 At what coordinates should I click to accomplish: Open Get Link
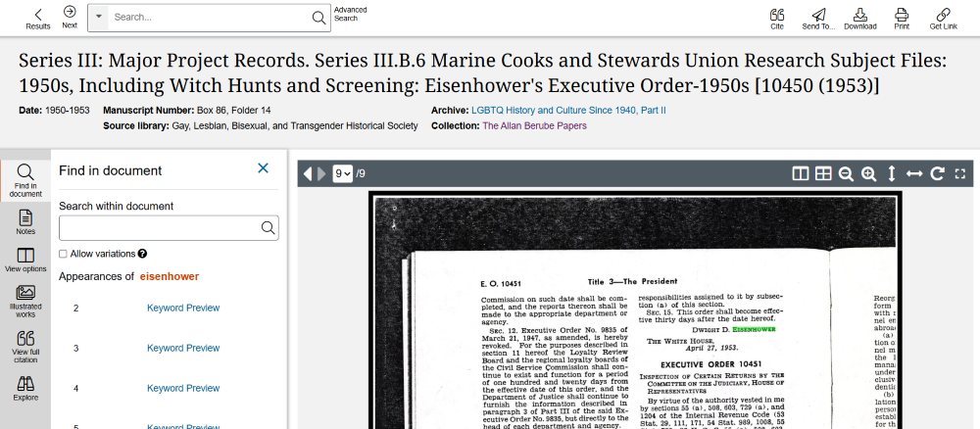pos(943,18)
